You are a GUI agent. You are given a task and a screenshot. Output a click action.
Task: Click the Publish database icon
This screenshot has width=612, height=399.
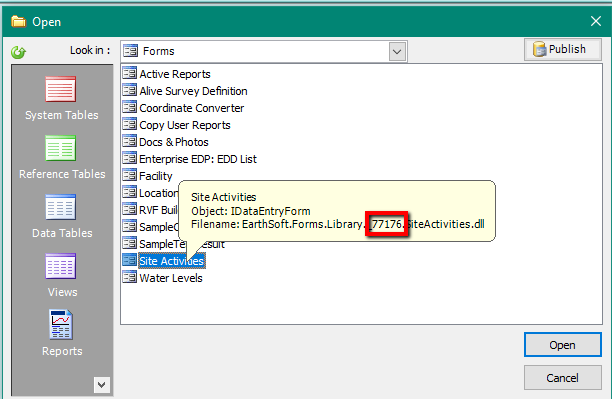click(539, 49)
